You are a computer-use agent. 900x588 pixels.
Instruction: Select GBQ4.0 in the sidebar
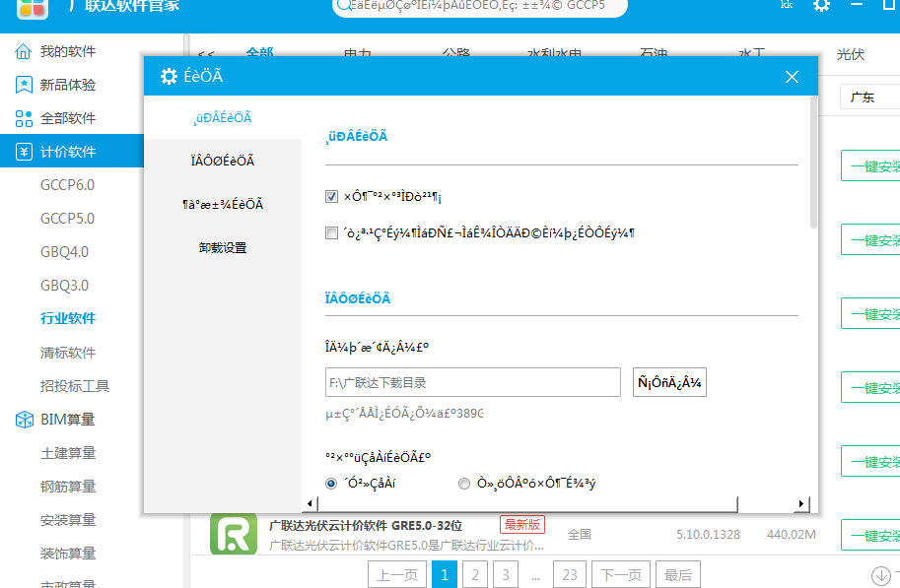click(64, 252)
